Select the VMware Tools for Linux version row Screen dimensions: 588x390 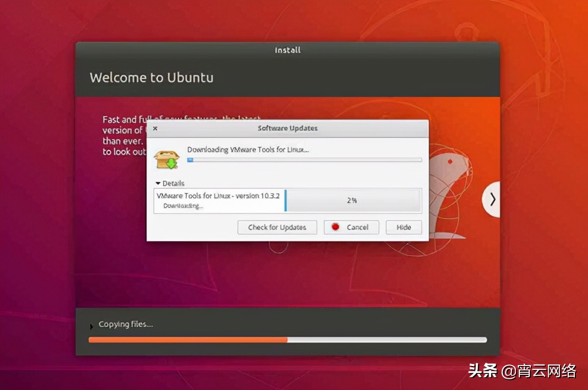click(288, 201)
